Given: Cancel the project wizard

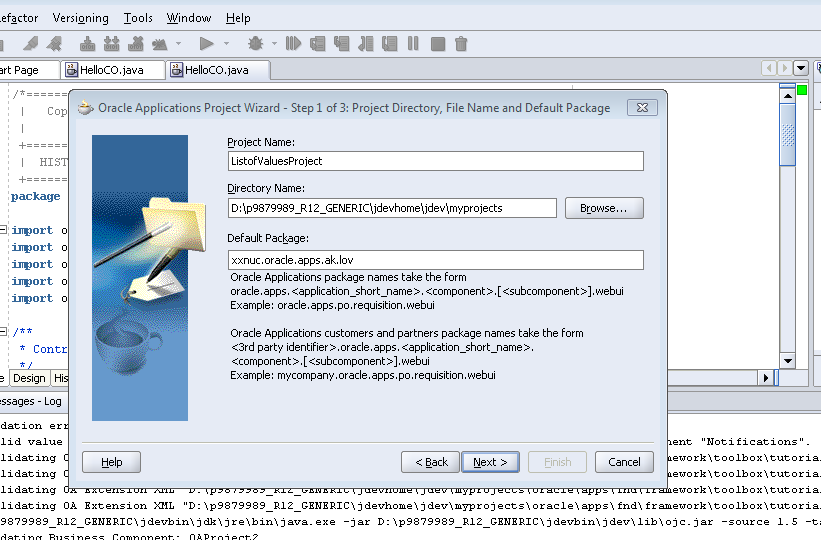Looking at the screenshot, I should 624,462.
